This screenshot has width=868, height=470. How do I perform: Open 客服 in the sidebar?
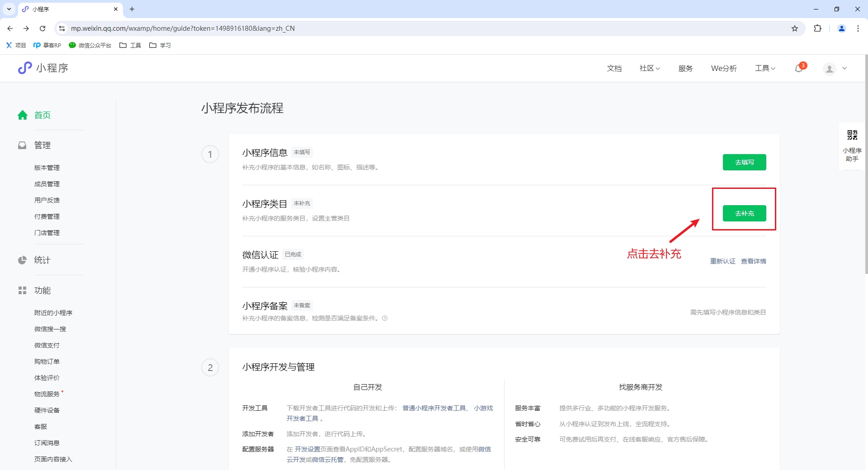click(x=41, y=427)
